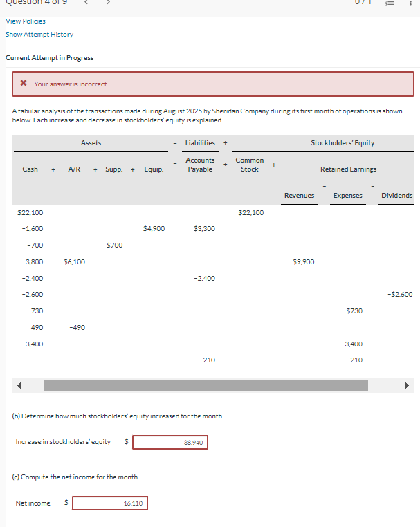Click the '(b) Determine how much' prompt
The height and width of the screenshot is (527, 420).
(118, 416)
